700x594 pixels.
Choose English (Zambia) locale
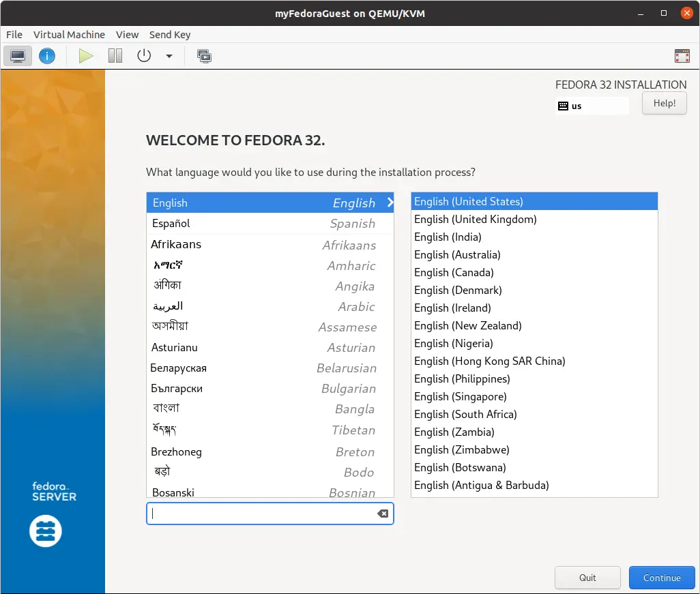coord(534,432)
